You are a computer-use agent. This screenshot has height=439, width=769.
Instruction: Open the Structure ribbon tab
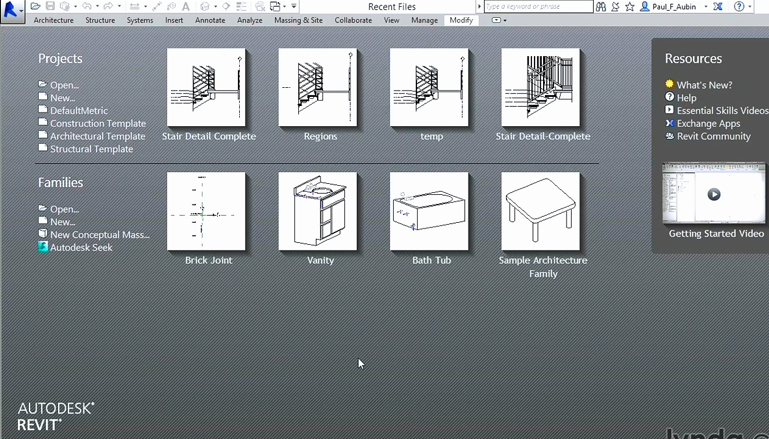[100, 20]
